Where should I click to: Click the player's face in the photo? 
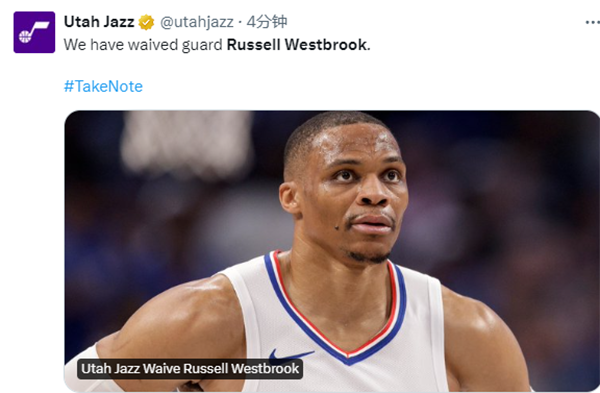[350, 189]
